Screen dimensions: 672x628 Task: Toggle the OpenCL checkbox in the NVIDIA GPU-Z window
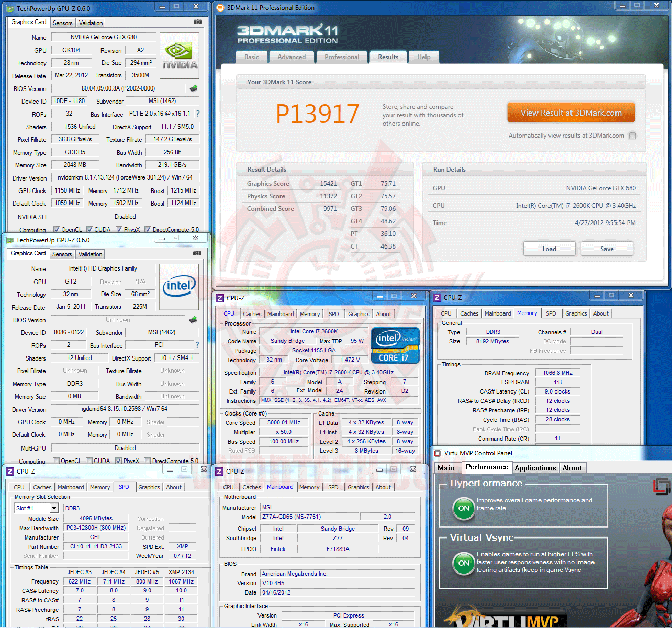pos(57,230)
